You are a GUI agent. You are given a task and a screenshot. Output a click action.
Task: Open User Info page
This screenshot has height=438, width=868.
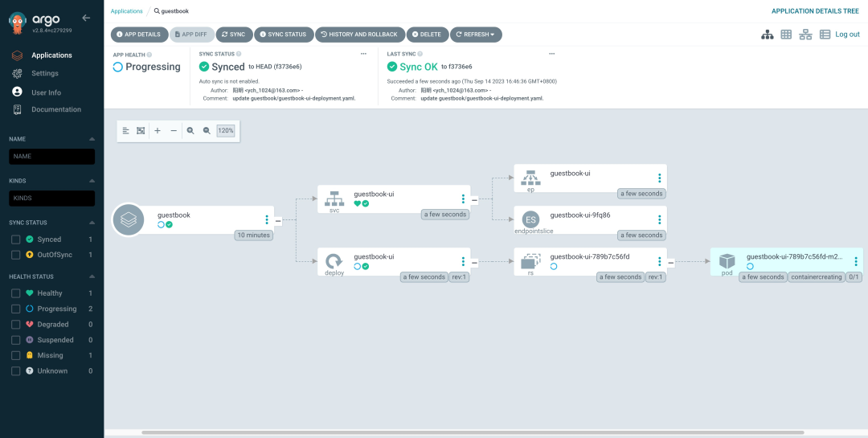pos(47,92)
